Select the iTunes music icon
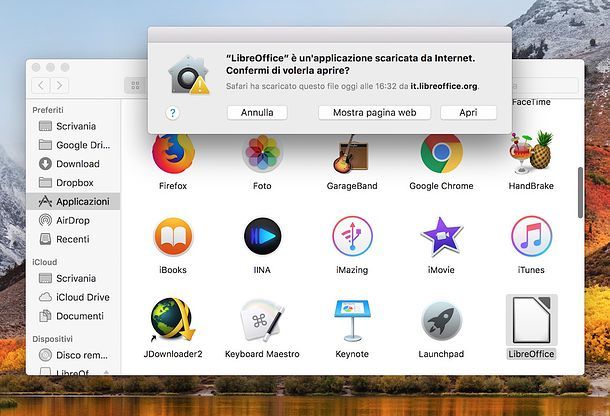 pos(531,237)
